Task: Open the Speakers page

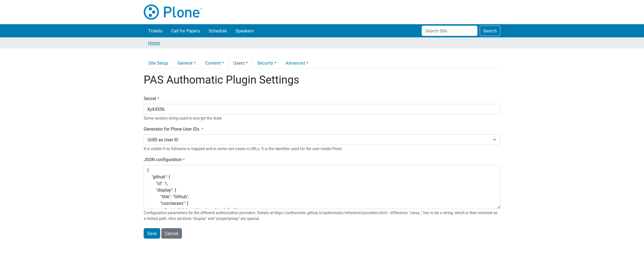Action: coord(244,31)
